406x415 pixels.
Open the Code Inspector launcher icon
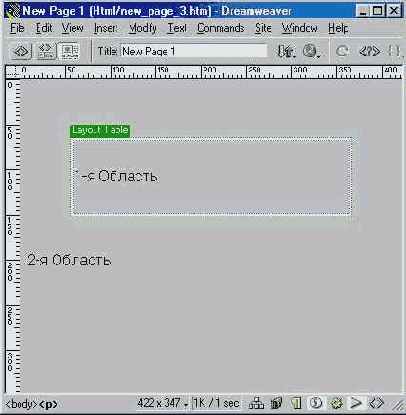pyautogui.click(x=376, y=404)
